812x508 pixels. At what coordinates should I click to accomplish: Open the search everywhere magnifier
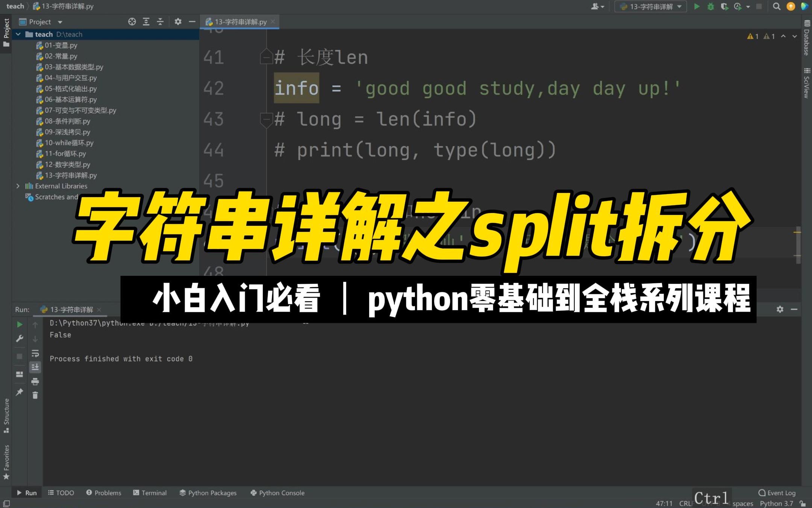pyautogui.click(x=776, y=6)
